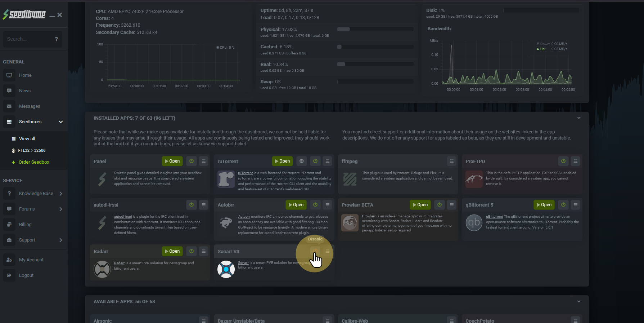Screen dimensions: 644x323
Task: Open qBittorrent 5 app
Action: point(544,205)
